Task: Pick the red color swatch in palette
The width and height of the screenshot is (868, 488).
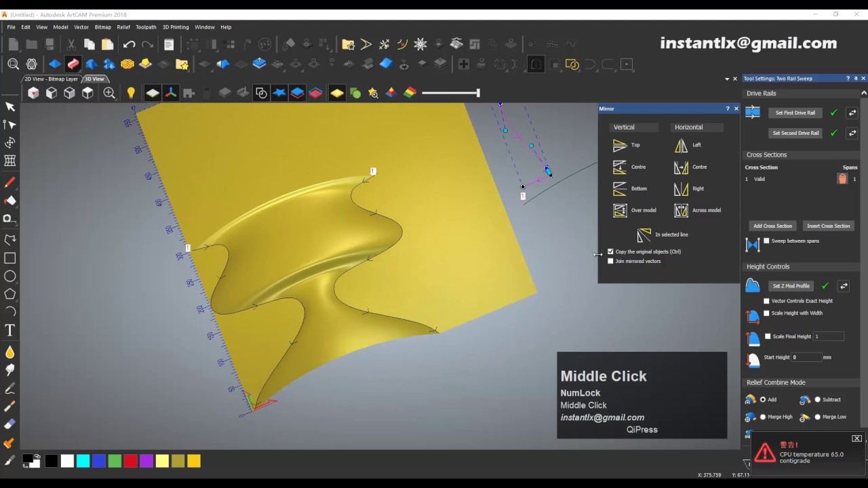Action: (x=130, y=462)
